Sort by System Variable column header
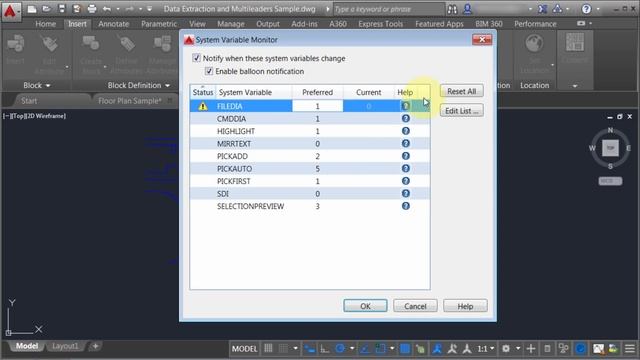 pyautogui.click(x=254, y=92)
